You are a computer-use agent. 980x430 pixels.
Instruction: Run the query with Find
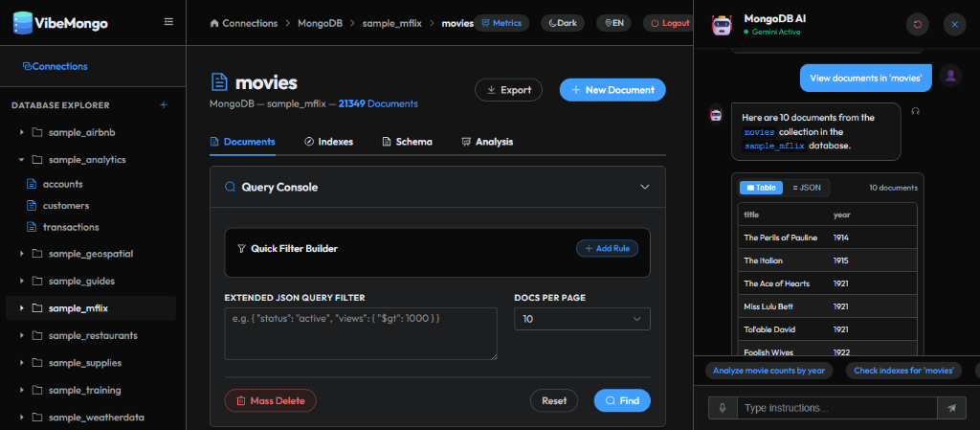622,400
